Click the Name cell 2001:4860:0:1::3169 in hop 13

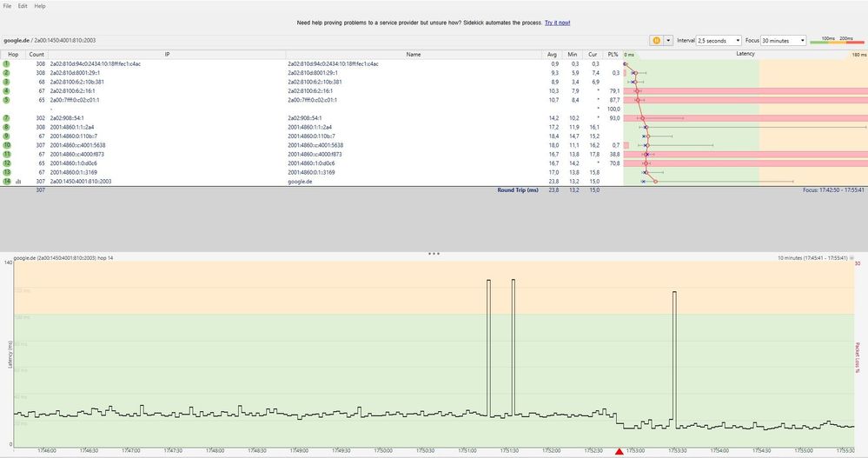tap(311, 172)
